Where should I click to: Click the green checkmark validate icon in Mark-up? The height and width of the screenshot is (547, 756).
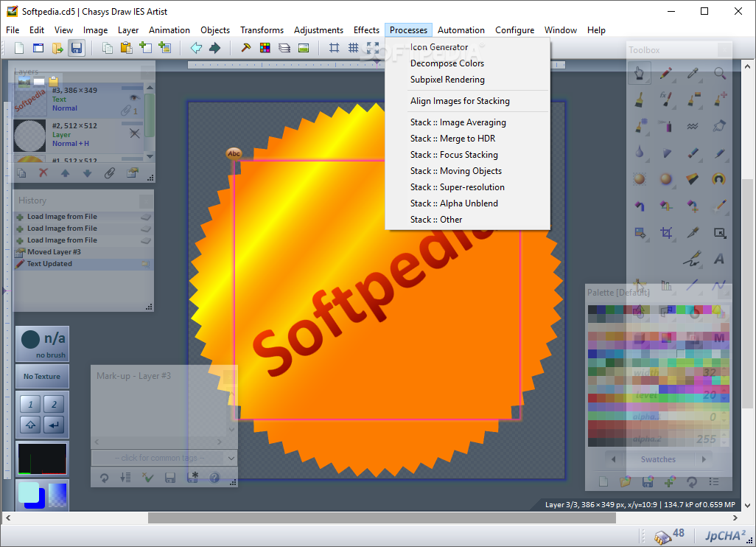pyautogui.click(x=147, y=478)
